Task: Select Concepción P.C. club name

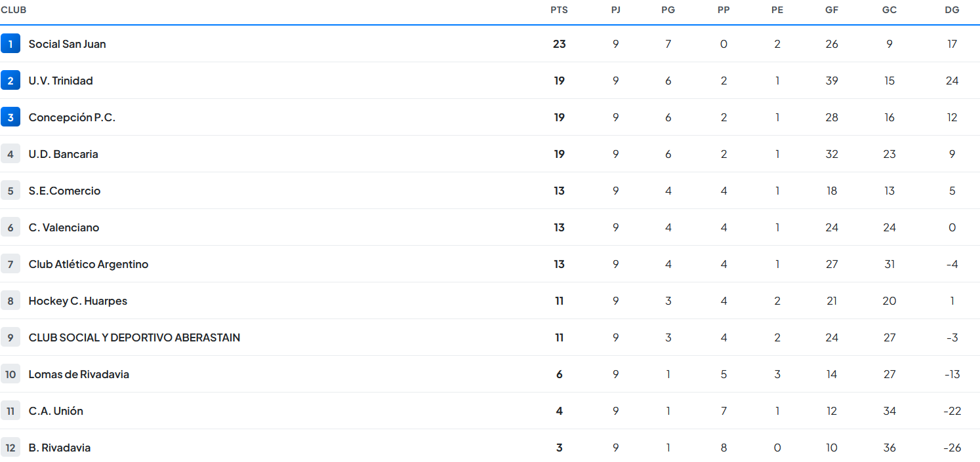Action: [x=71, y=117]
